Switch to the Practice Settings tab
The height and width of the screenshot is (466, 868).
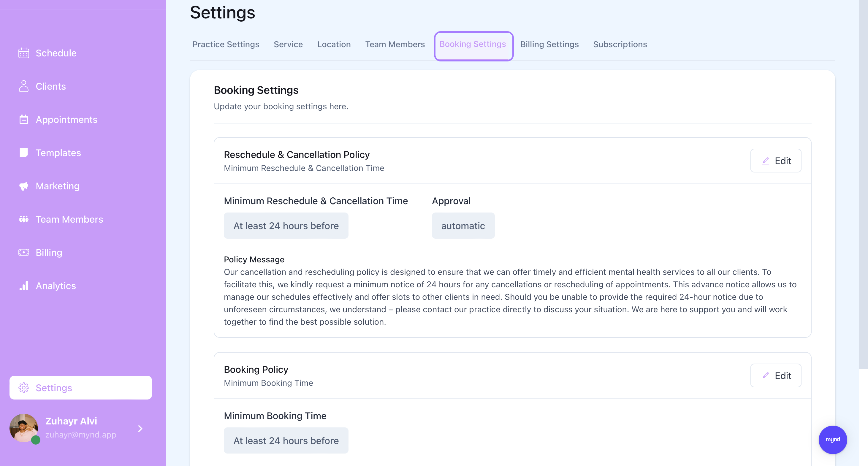(226, 44)
